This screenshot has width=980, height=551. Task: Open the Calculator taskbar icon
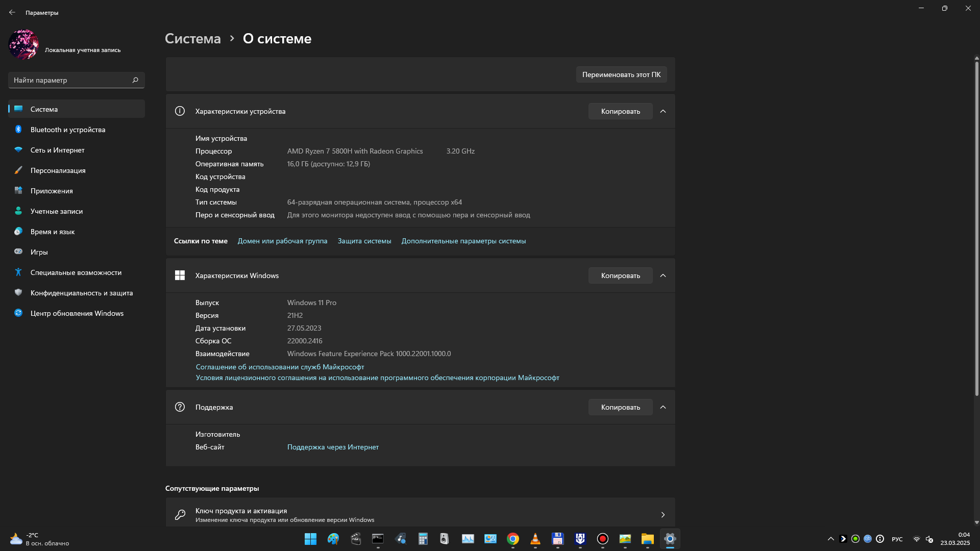pos(423,539)
